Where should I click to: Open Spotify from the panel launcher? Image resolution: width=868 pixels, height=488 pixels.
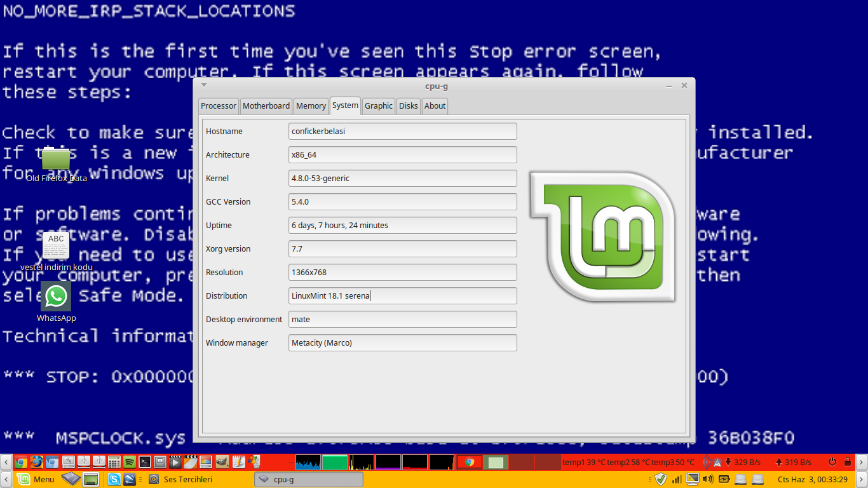click(129, 462)
